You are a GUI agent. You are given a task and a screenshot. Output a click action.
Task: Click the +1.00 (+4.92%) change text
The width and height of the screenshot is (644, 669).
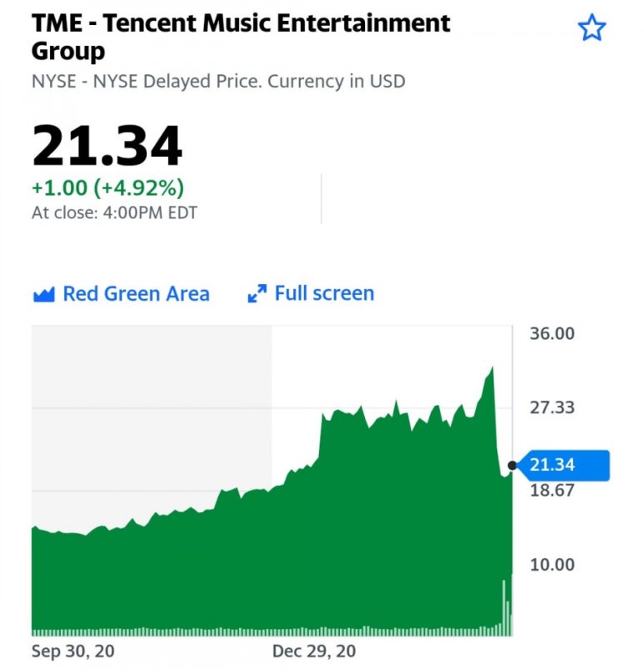point(107,188)
